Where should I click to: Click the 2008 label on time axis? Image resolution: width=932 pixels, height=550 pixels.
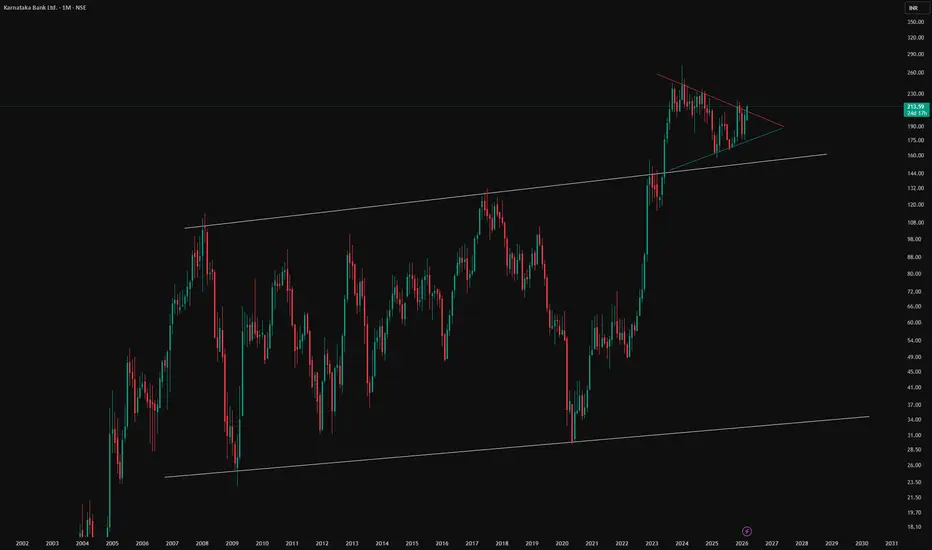[202, 543]
